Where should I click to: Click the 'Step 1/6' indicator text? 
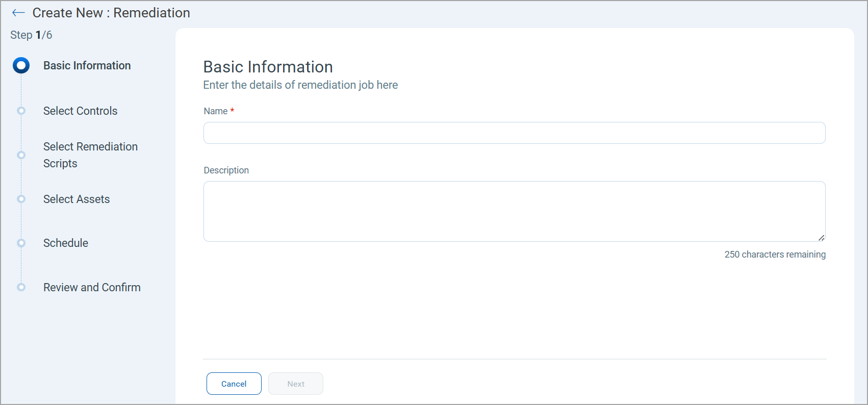(x=31, y=35)
